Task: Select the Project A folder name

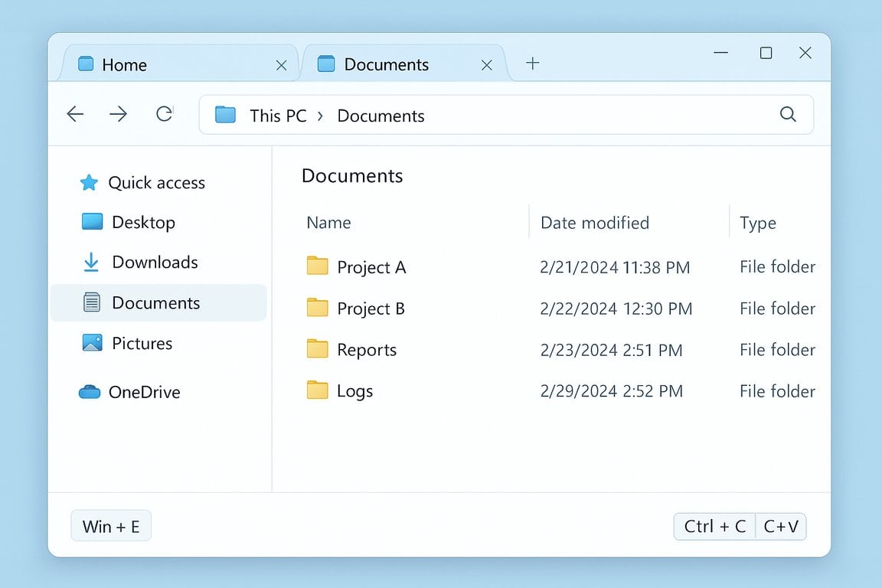Action: (371, 266)
